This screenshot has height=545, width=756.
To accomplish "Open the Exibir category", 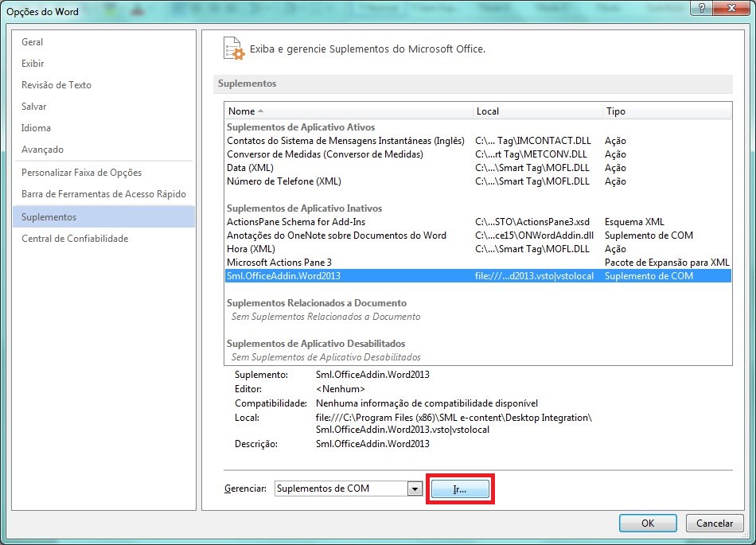I will point(33,63).
